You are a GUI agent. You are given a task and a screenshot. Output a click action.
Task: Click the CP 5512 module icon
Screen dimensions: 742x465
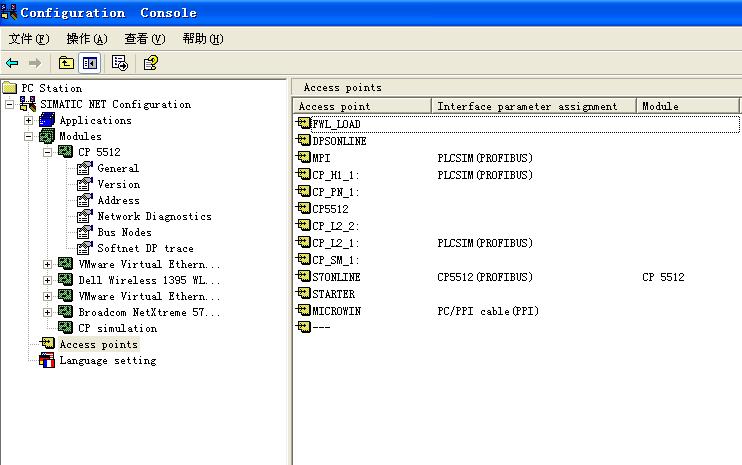pyautogui.click(x=65, y=152)
